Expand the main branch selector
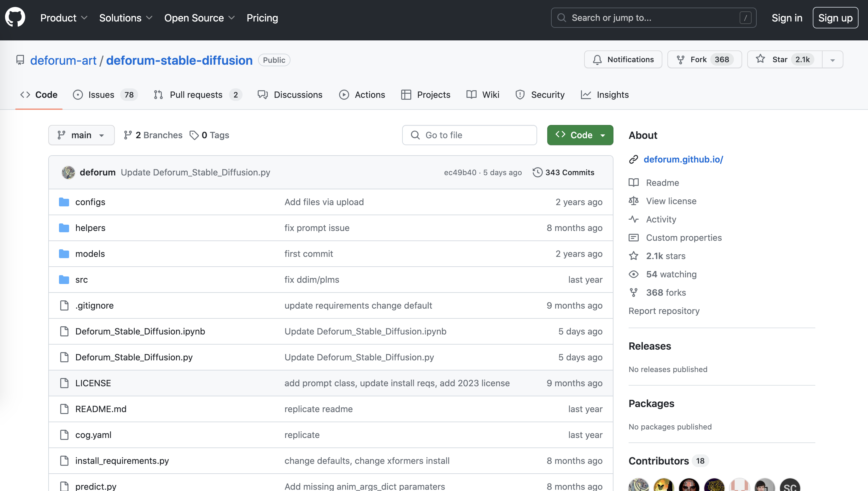 coord(81,135)
